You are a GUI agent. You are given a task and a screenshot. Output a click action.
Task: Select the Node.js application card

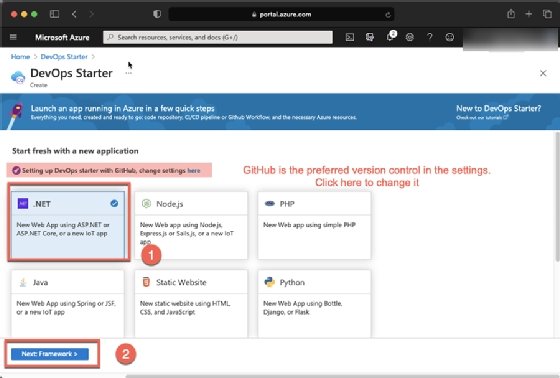pos(191,225)
